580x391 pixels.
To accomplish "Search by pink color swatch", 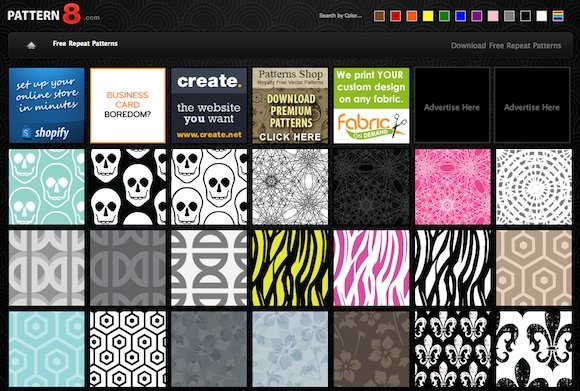I will click(x=493, y=16).
